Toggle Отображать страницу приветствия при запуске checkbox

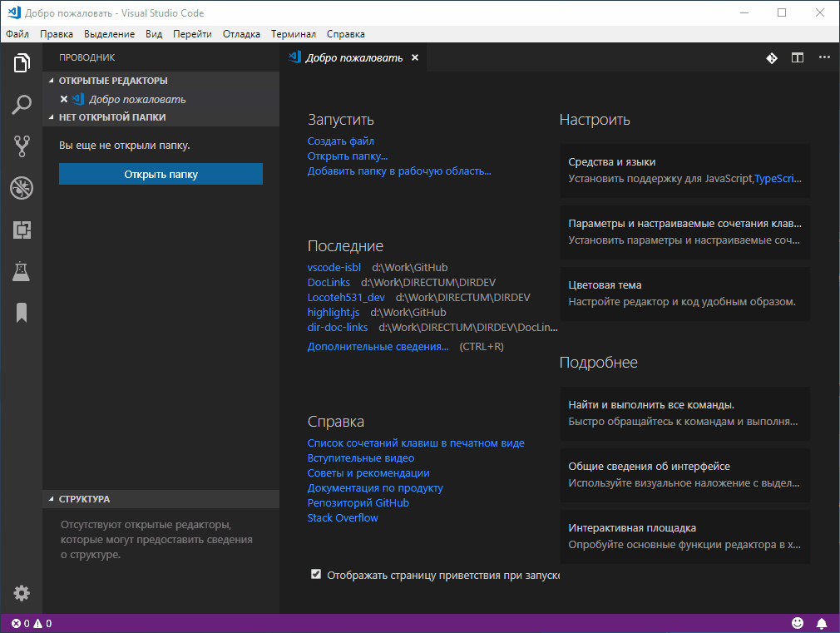(x=316, y=574)
